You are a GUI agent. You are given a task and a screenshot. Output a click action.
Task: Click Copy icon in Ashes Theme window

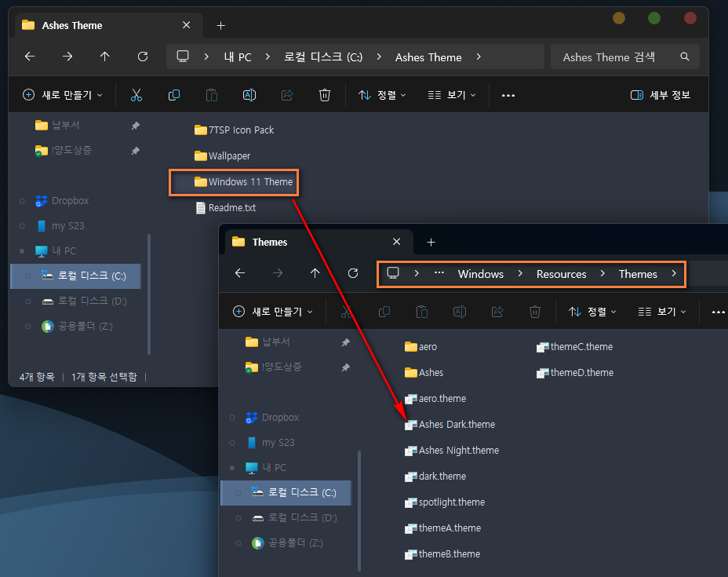[174, 95]
